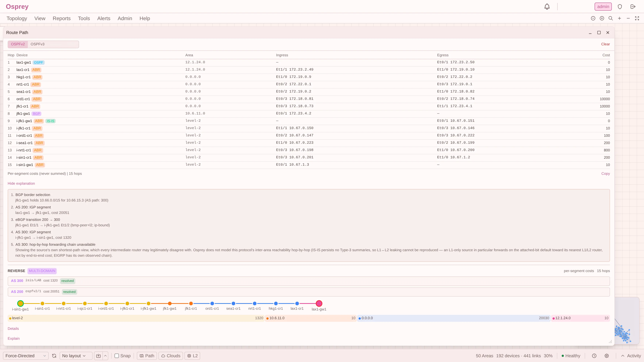Click the Healthy status indicator
644x362 pixels.
(571, 356)
